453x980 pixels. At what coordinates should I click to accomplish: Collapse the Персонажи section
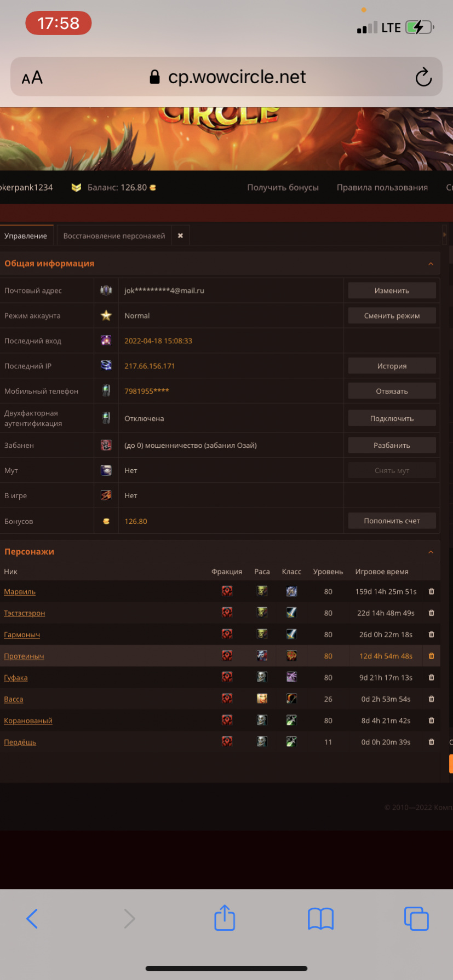click(x=431, y=552)
